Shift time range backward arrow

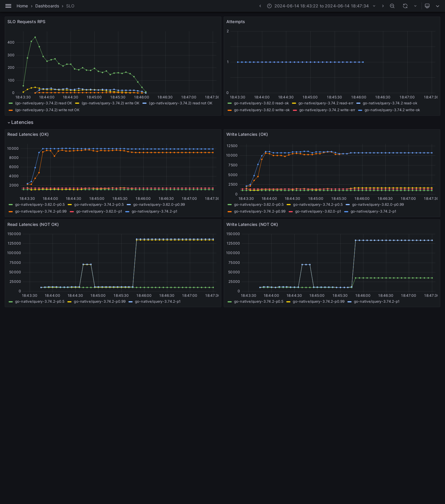coord(260,6)
